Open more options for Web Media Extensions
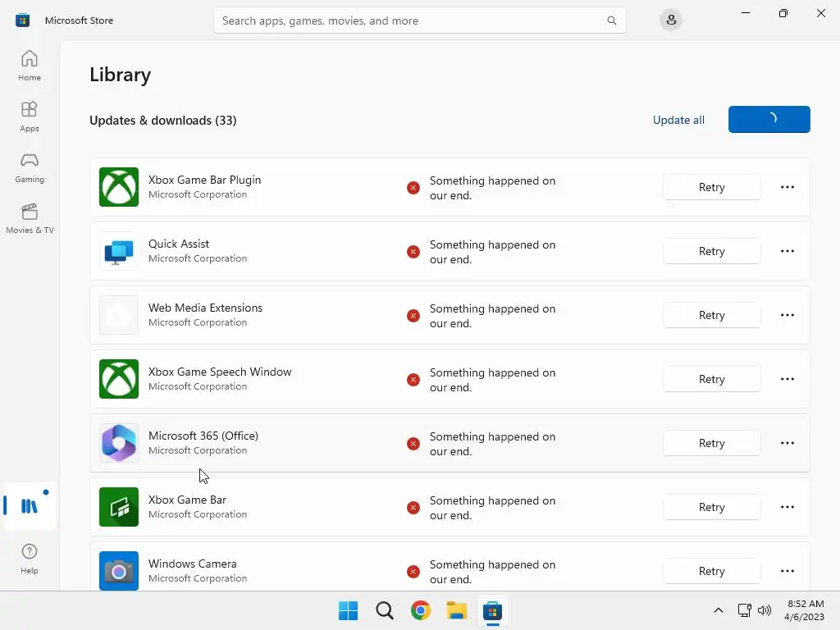Viewport: 840px width, 630px height. (787, 315)
